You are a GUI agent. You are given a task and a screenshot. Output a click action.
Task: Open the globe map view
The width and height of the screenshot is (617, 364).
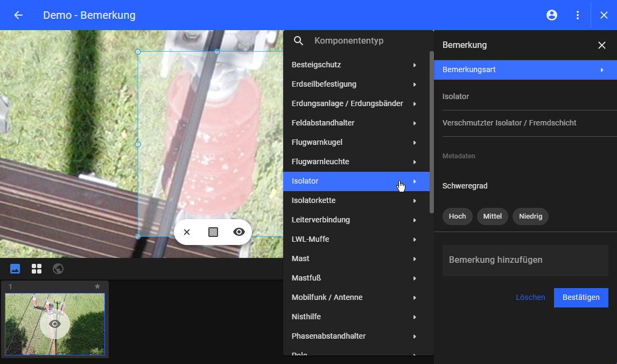coord(58,269)
